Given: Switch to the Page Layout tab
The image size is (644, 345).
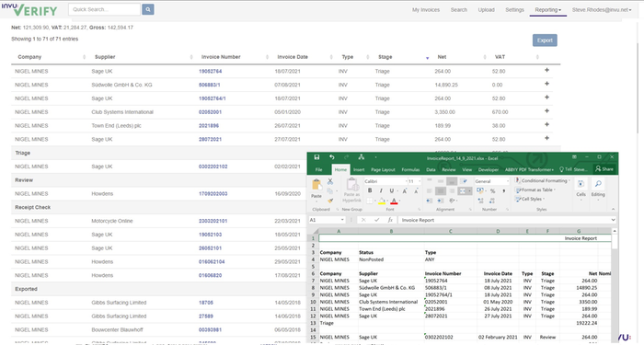Looking at the screenshot, I should pyautogui.click(x=383, y=169).
